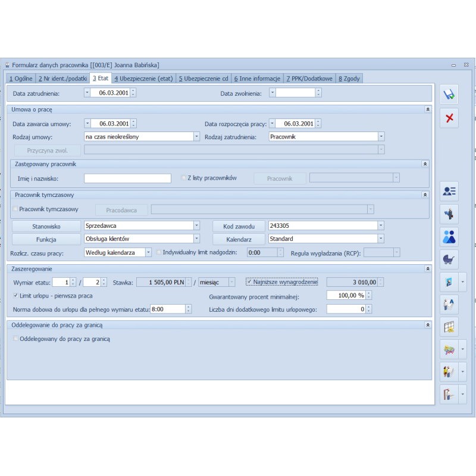476x476 pixels.
Task: Collapse the Zaszeregowanie section
Action: coord(427,269)
